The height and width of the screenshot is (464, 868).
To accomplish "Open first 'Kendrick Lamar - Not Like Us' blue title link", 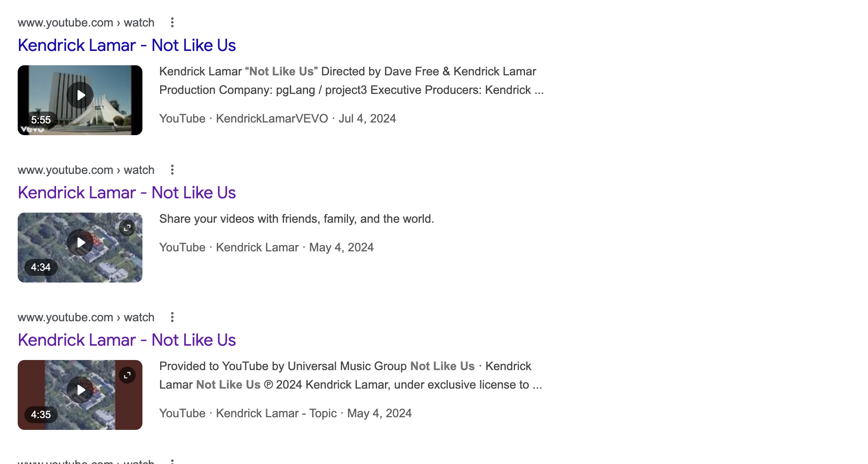I will (126, 45).
